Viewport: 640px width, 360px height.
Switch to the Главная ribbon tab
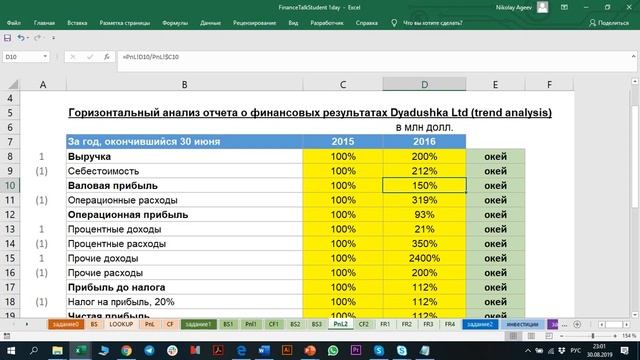point(44,23)
